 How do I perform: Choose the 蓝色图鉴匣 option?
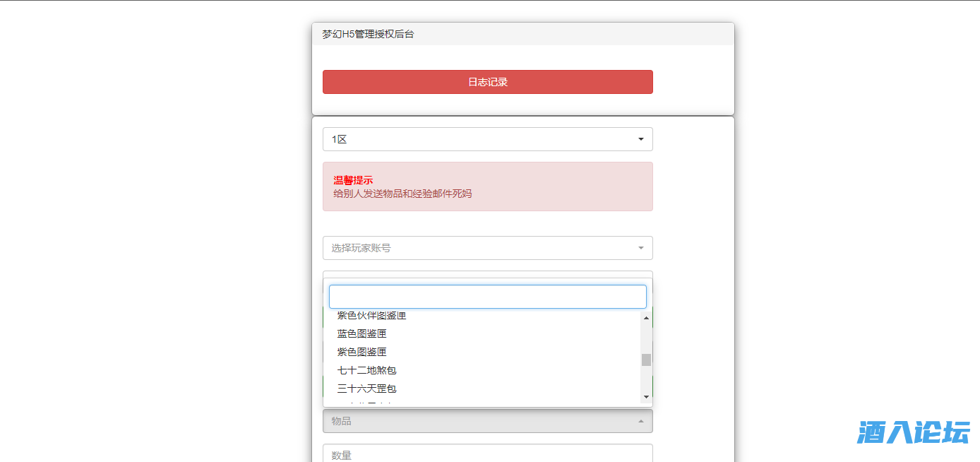(x=361, y=333)
